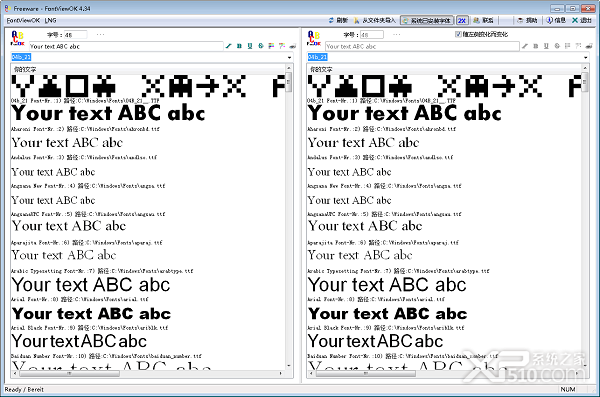
Task: Toggle underline style in left panel
Action: pyautogui.click(x=250, y=46)
